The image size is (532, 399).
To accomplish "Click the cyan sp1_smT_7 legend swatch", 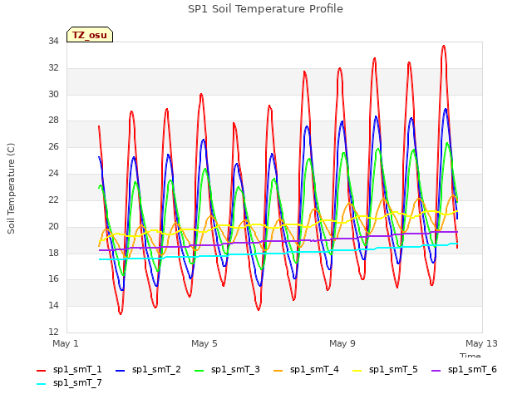I will click(41, 384).
